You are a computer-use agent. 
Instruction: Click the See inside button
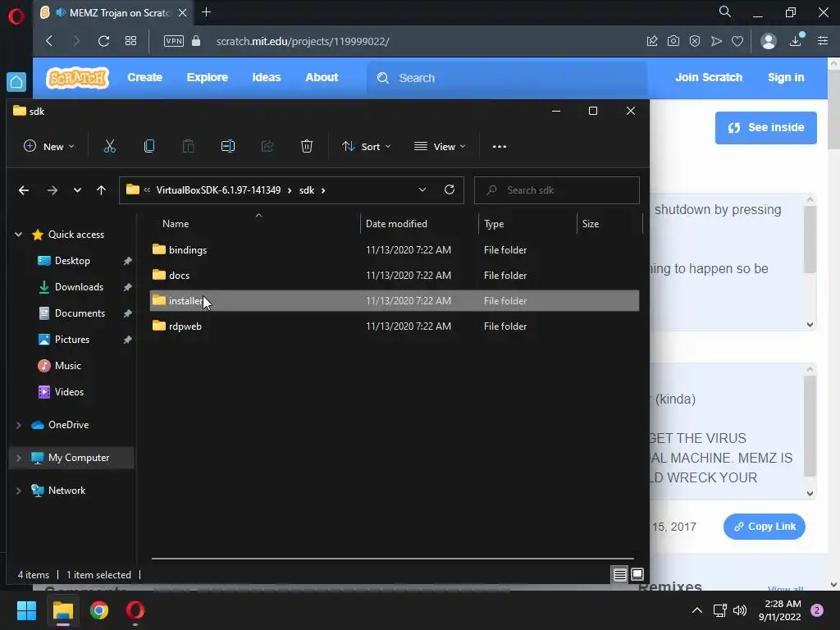pyautogui.click(x=765, y=127)
